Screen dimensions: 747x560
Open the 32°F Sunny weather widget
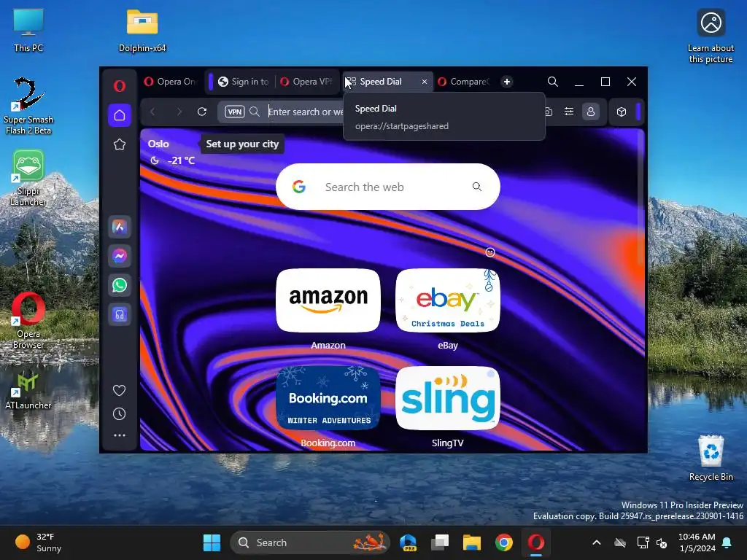(x=38, y=542)
